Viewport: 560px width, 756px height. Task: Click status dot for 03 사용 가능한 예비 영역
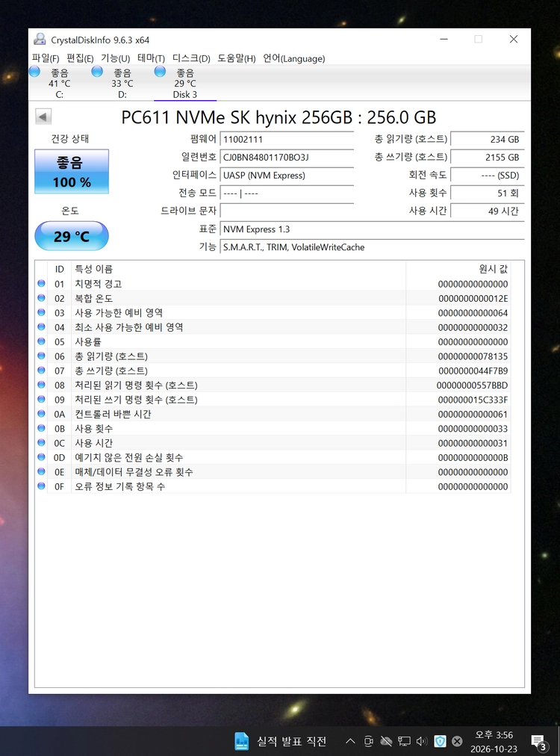point(42,312)
